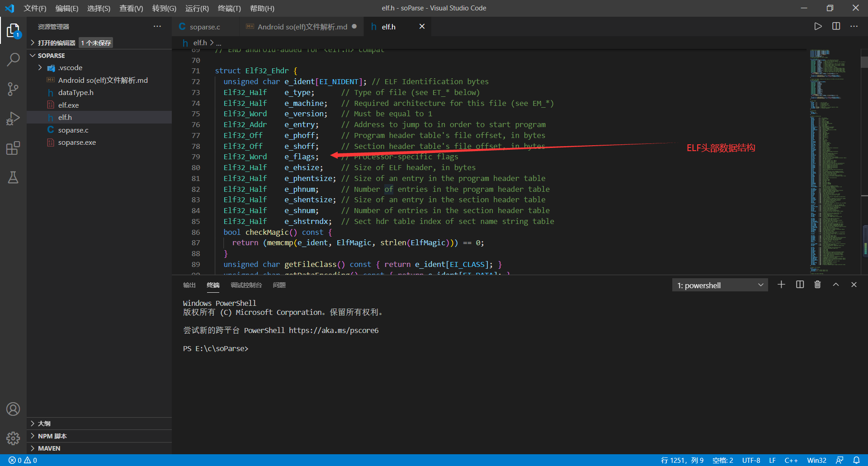Screen dimensions: 868x466
Task: Open the Selection menu
Action: 99,8
